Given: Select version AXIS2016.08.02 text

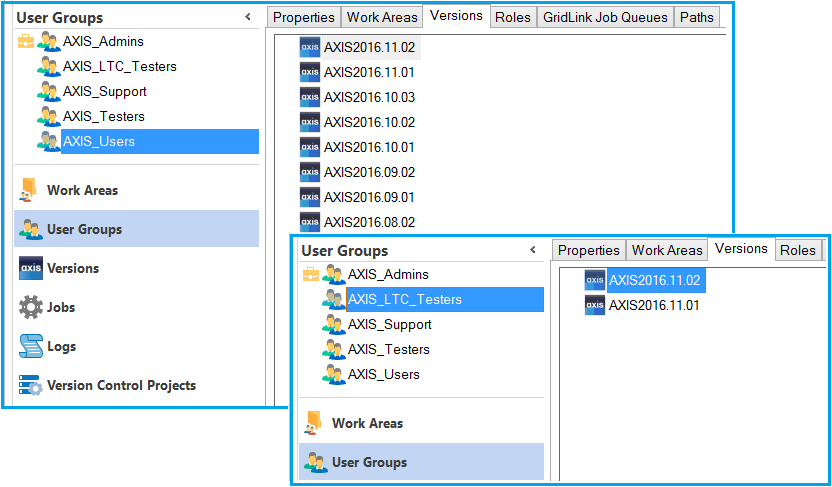Looking at the screenshot, I should coord(369,222).
